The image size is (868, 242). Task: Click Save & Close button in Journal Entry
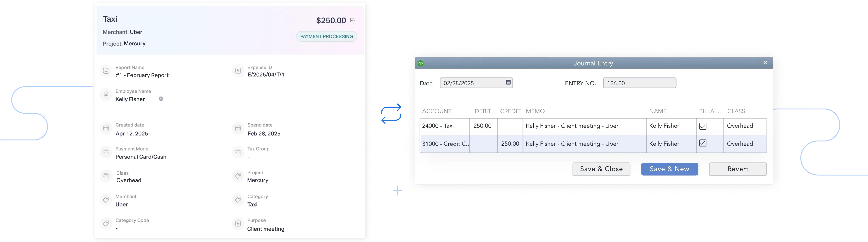[601, 169]
